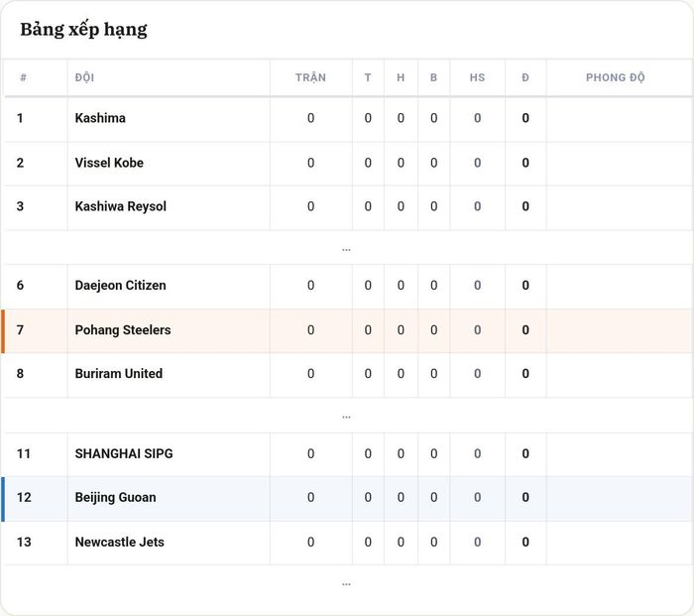Open the Daejeon Citizen team link

120,286
